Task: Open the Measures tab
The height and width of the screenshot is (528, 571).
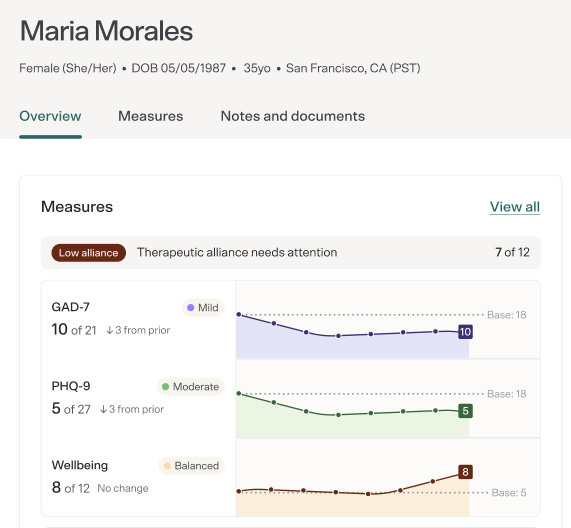Action: click(150, 116)
